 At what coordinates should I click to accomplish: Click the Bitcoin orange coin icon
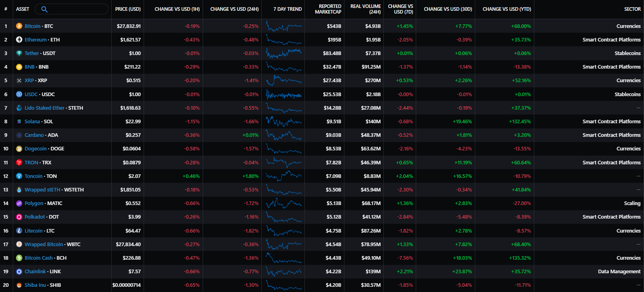tap(19, 26)
